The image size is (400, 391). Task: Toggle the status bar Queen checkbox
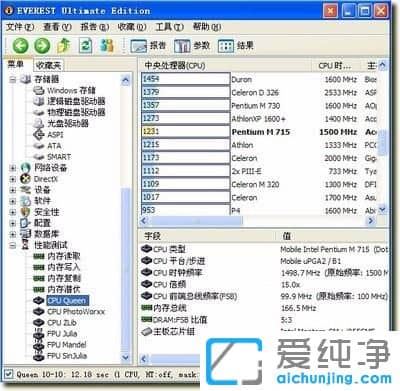pyautogui.click(x=8, y=374)
